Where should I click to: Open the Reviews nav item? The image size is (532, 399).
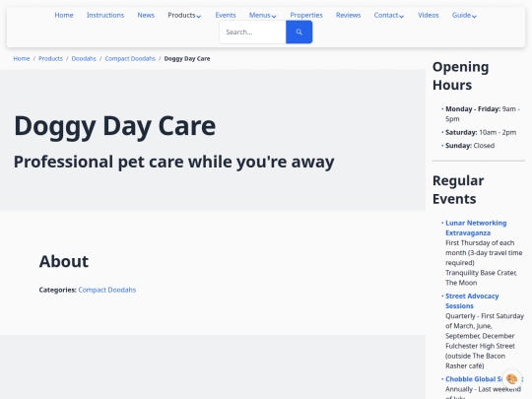click(348, 15)
